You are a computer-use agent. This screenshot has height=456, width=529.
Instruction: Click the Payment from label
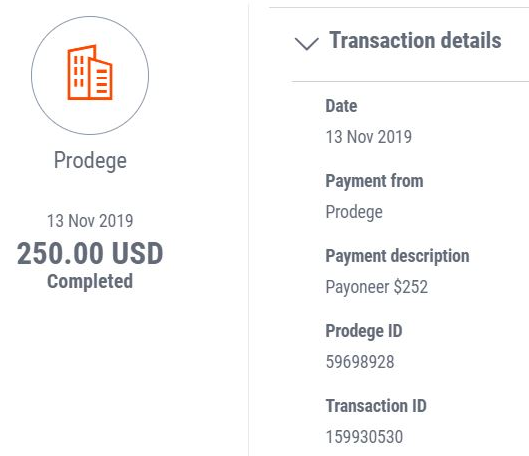coord(374,181)
